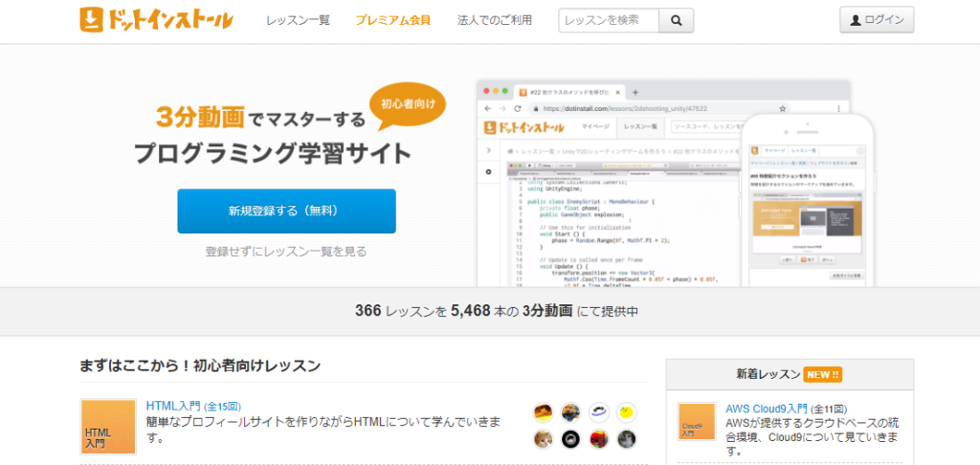Open the AWS Cloud9入門 title link

tap(767, 407)
